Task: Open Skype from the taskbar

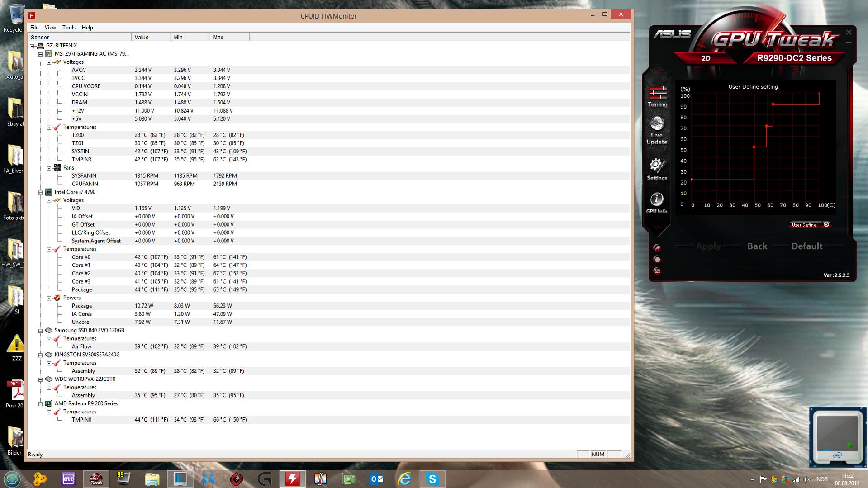Action: click(x=432, y=479)
